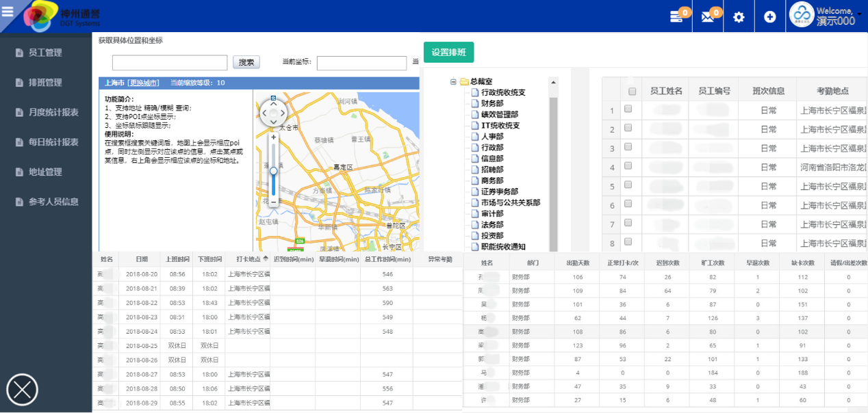The width and height of the screenshot is (868, 413).
Task: Click the map zoom out minus button
Action: click(274, 202)
